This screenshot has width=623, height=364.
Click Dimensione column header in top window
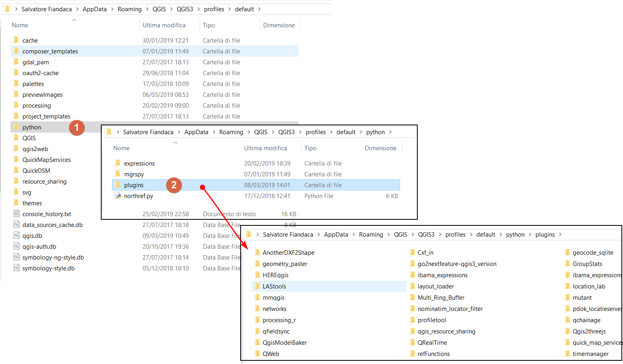point(279,25)
